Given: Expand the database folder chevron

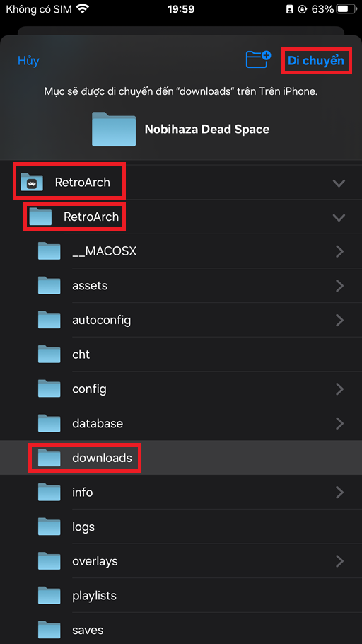Looking at the screenshot, I should click(339, 423).
